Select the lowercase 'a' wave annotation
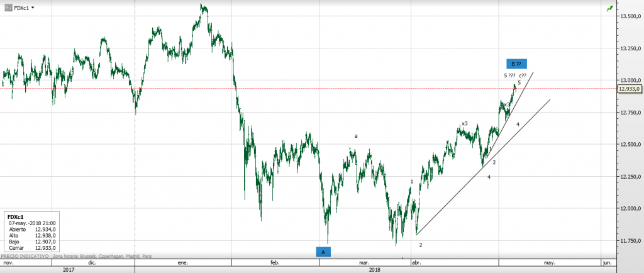The width and height of the screenshot is (644, 273). point(356,136)
